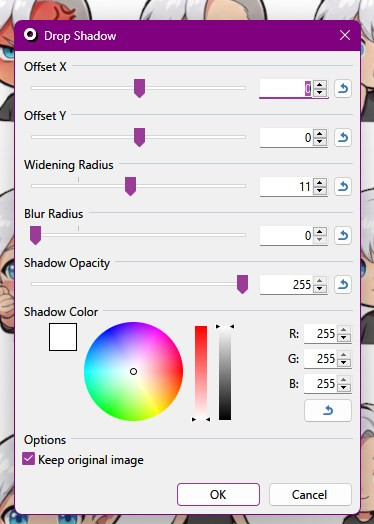The width and height of the screenshot is (374, 524).
Task: Focus the Offset X value field
Action: click(x=286, y=89)
